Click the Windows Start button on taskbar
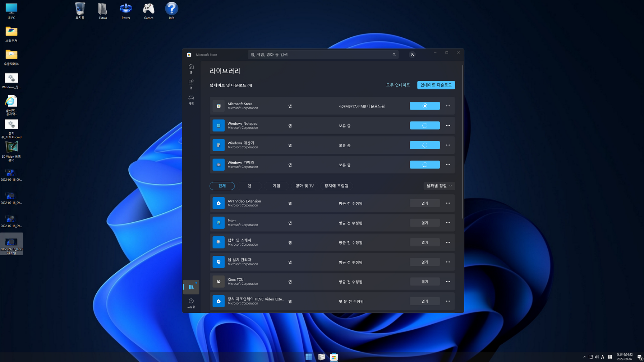 point(309,357)
